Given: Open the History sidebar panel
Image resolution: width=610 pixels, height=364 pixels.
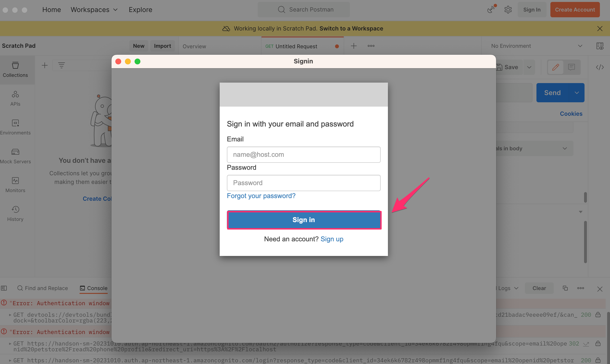Looking at the screenshot, I should [15, 214].
